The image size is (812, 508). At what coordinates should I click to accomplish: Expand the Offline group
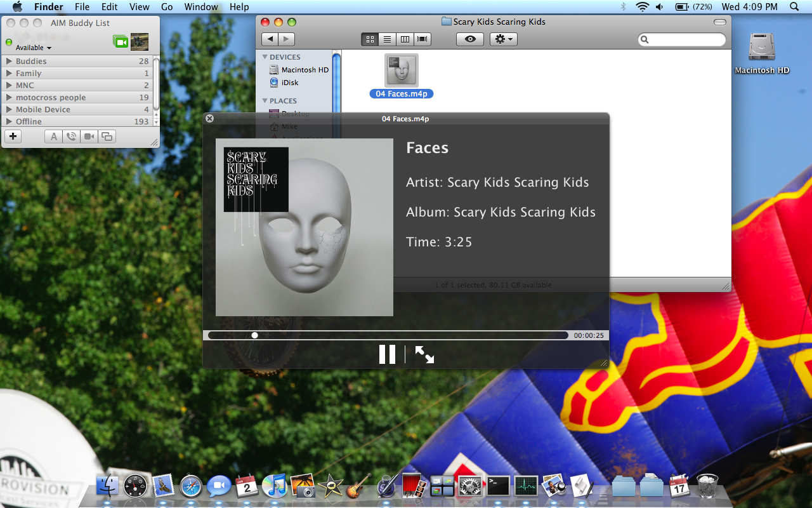click(x=10, y=121)
